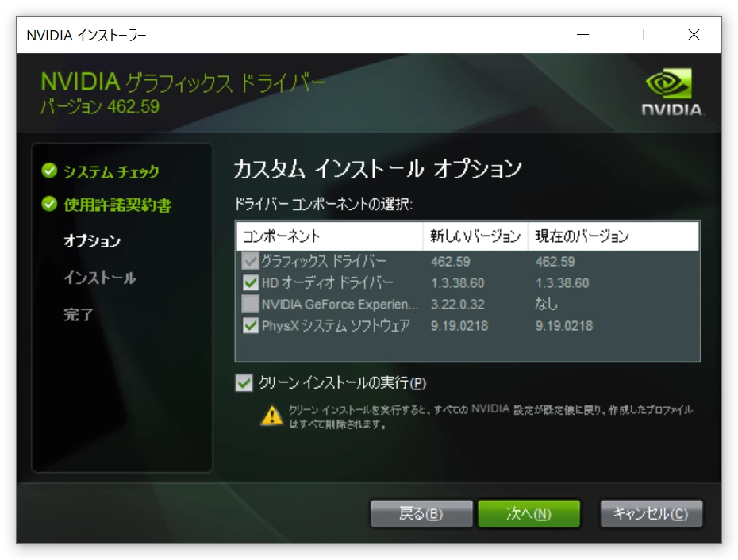Proceed with the 次へ(N) button
Image resolution: width=738 pixels, height=560 pixels.
(x=529, y=513)
